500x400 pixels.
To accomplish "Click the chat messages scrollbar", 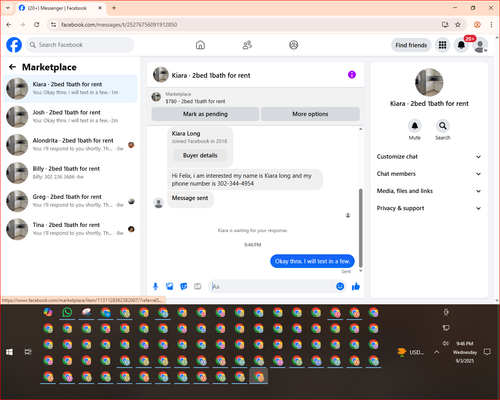I will (360, 228).
